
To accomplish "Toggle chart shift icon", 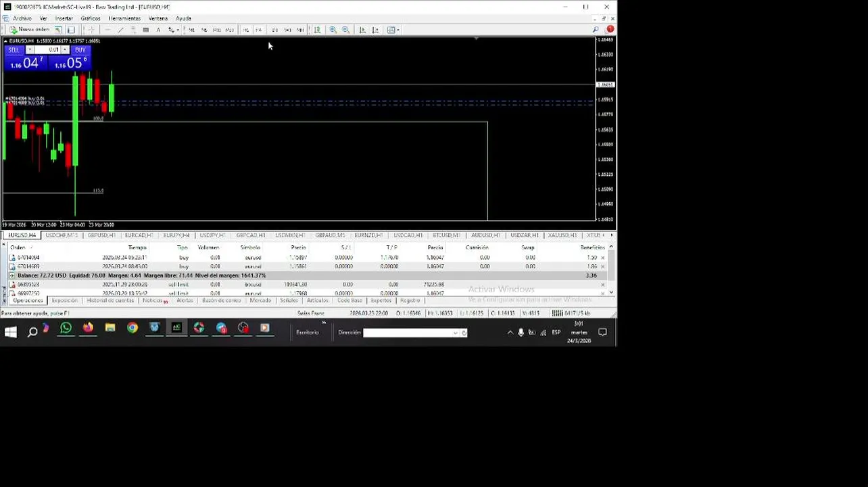I will click(x=376, y=30).
